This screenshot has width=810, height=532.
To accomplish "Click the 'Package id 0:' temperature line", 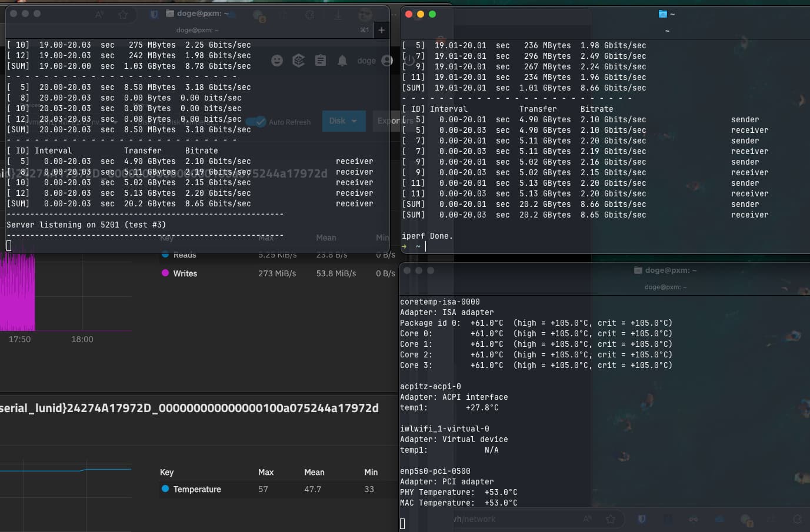I will [536, 323].
